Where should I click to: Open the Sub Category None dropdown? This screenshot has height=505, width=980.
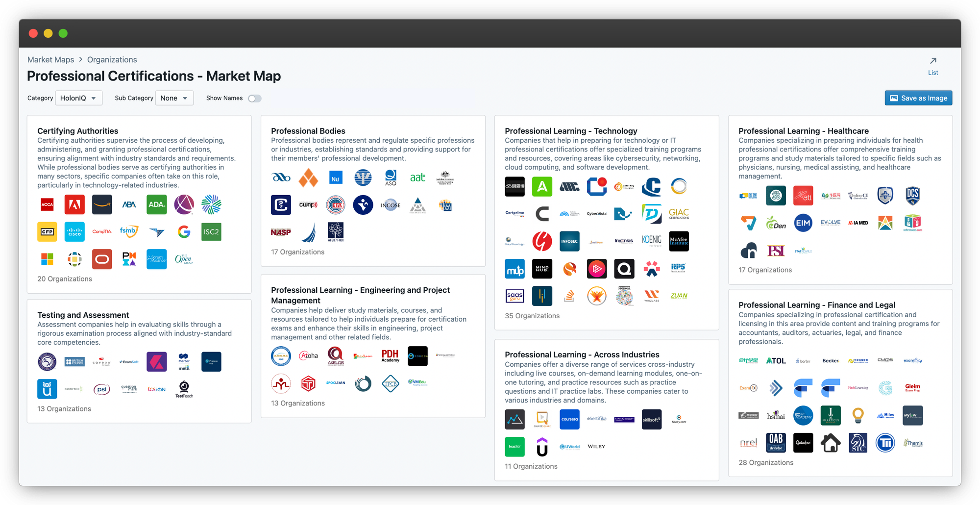click(174, 98)
